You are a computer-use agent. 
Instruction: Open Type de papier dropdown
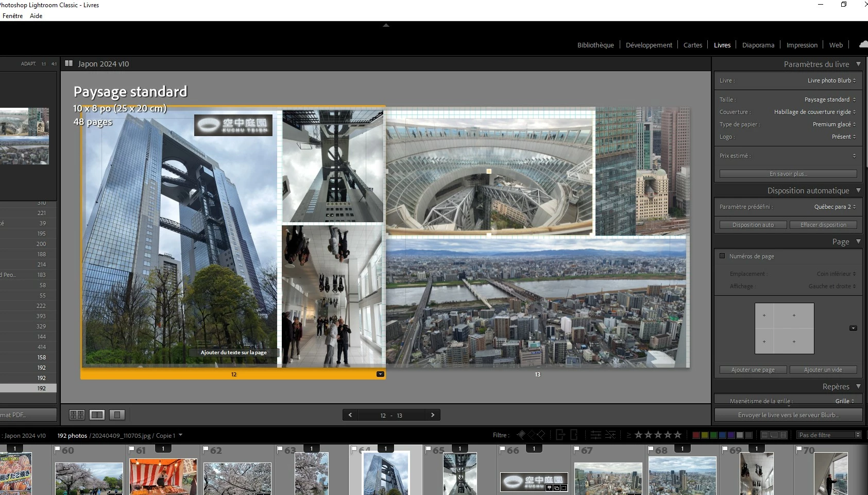pos(834,124)
